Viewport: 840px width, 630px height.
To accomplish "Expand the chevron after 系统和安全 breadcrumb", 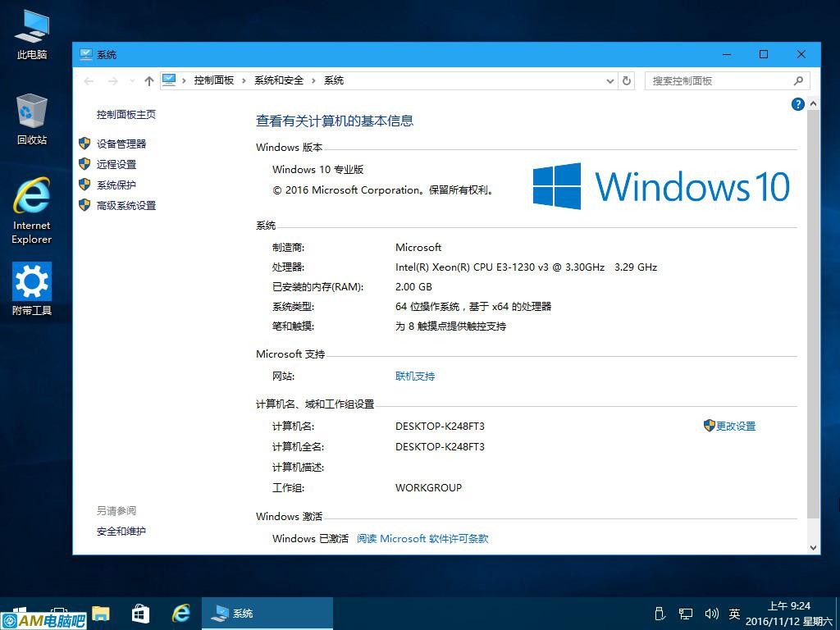I will pyautogui.click(x=313, y=81).
